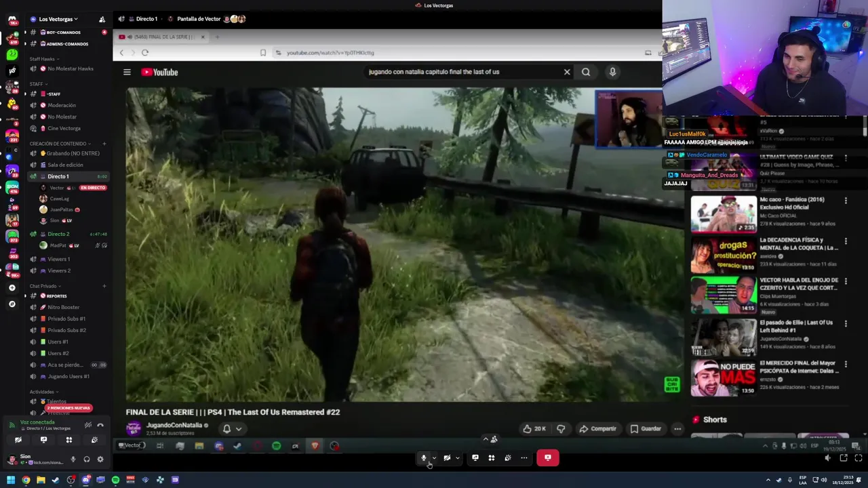868x488 pixels.
Task: Adjust stream volume speaker icon
Action: click(x=827, y=458)
